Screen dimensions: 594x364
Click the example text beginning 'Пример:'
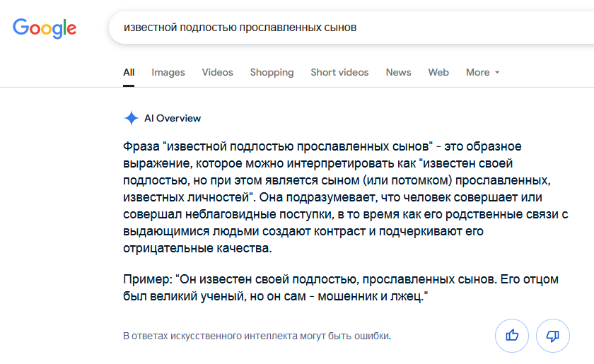coord(341,288)
